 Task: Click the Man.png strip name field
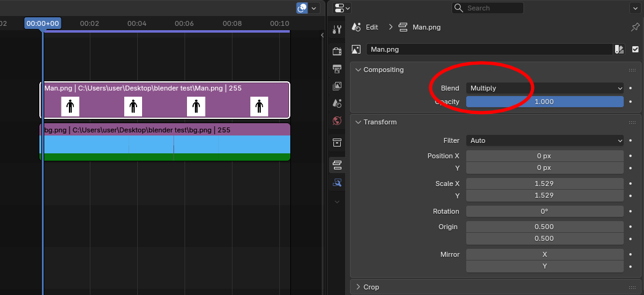click(x=490, y=49)
